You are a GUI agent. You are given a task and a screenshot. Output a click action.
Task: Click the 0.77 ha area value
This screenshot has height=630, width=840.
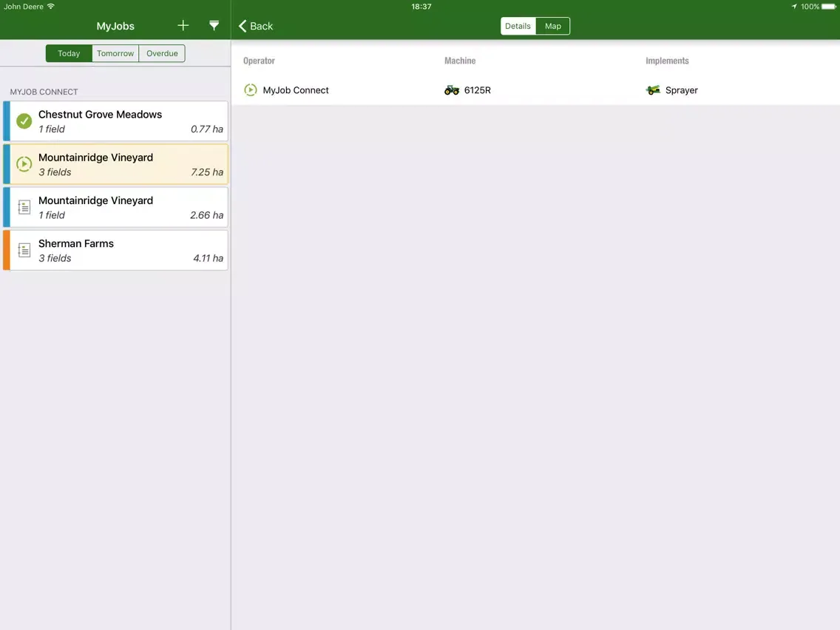click(x=207, y=129)
